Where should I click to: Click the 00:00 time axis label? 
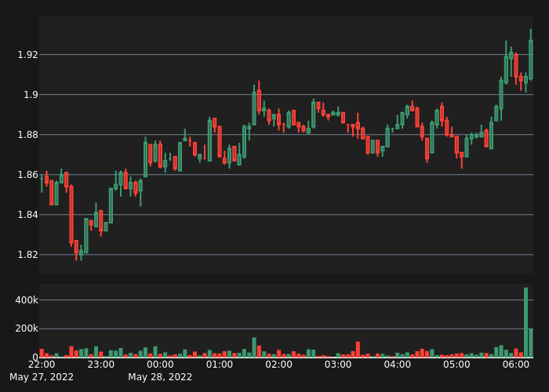[x=160, y=365]
